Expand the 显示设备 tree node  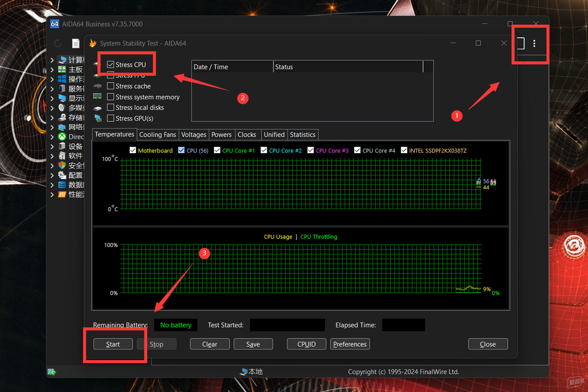[x=52, y=98]
